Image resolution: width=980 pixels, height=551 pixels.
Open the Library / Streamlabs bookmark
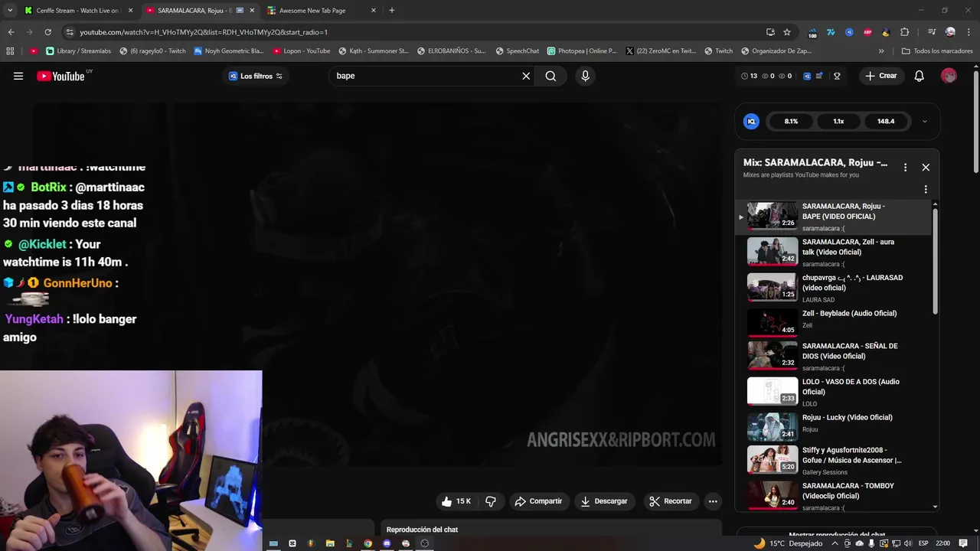coord(78,51)
